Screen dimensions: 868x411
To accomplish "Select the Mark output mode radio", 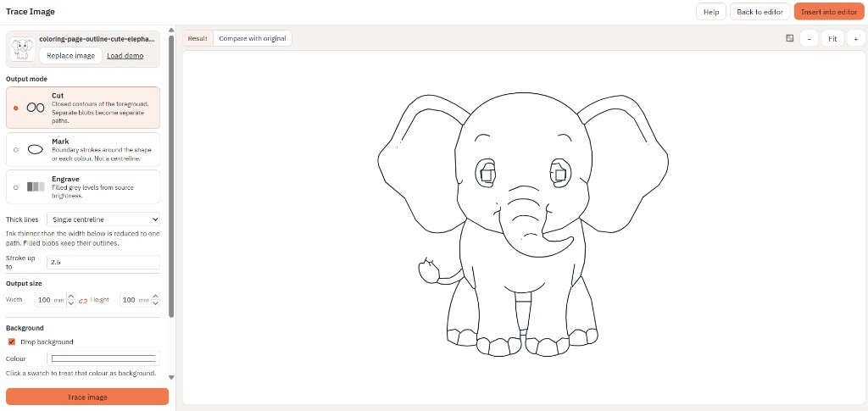I will (x=15, y=149).
